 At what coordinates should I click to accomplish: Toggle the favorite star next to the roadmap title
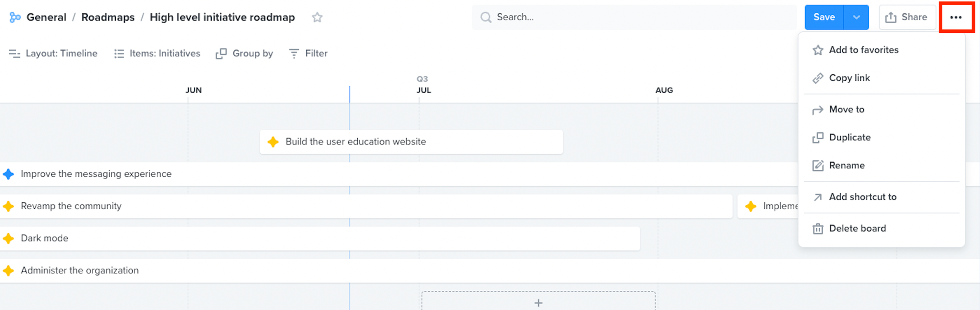point(317,17)
